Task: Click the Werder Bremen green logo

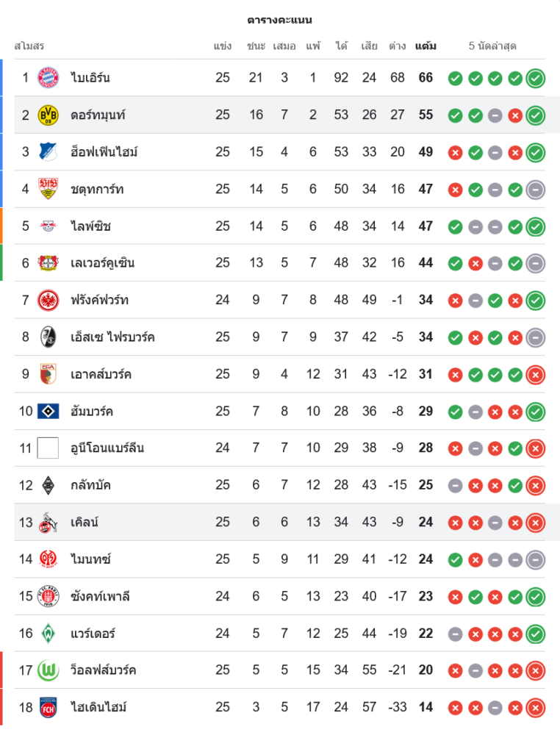Action: [48, 633]
